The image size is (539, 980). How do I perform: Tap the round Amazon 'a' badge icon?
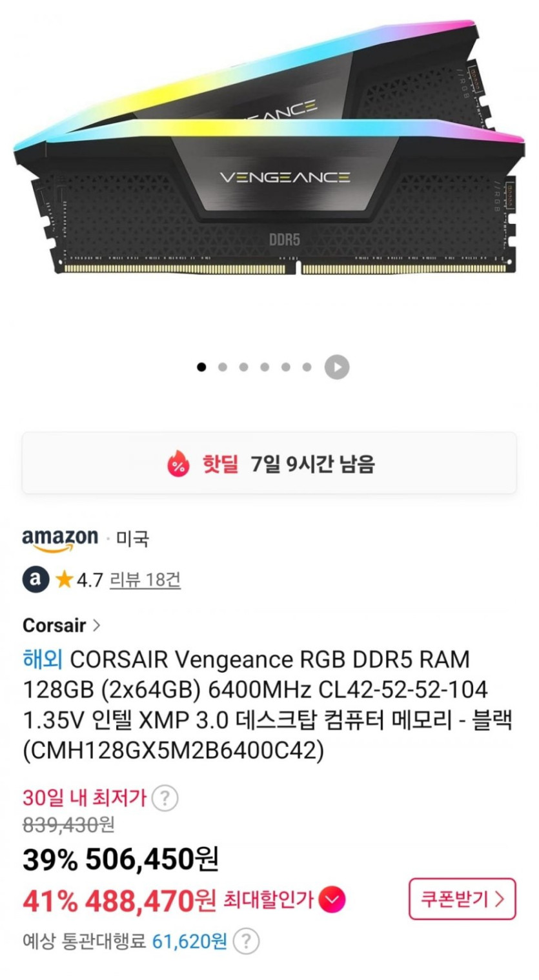[36, 580]
